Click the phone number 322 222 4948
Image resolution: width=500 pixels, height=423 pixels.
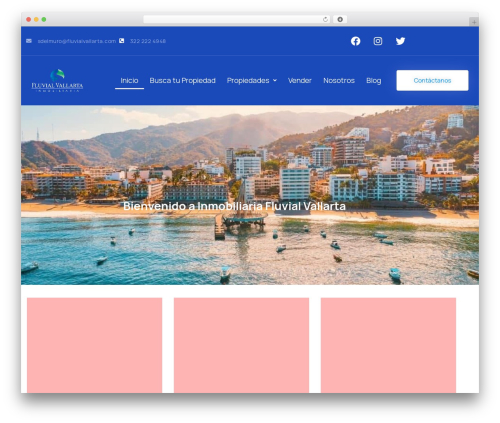click(x=148, y=41)
